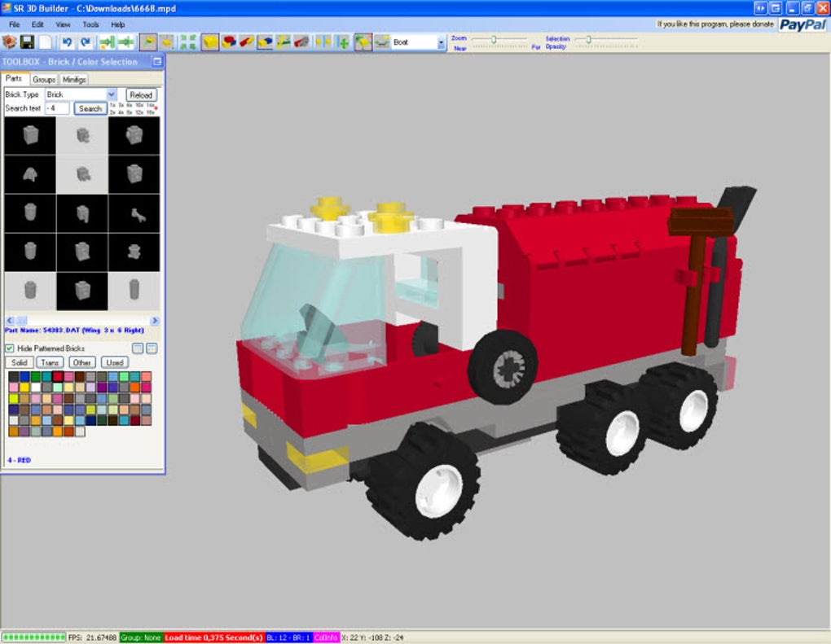Click the Search button

tap(90, 108)
